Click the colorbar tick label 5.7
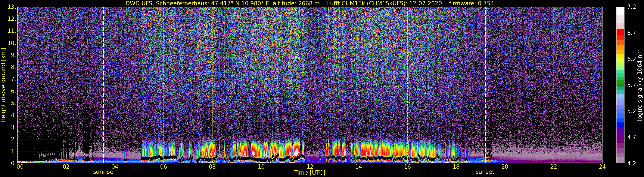Image resolution: width=644 pixels, height=177 pixels. 632,85
